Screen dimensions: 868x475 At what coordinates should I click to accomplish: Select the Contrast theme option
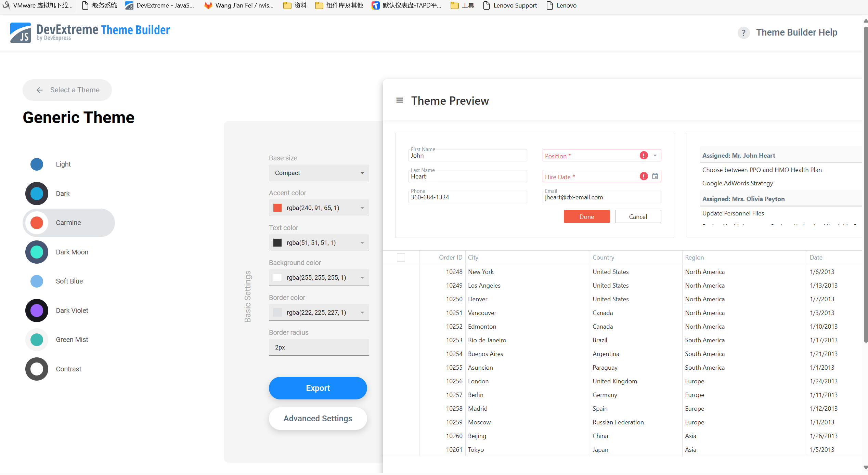pyautogui.click(x=68, y=369)
